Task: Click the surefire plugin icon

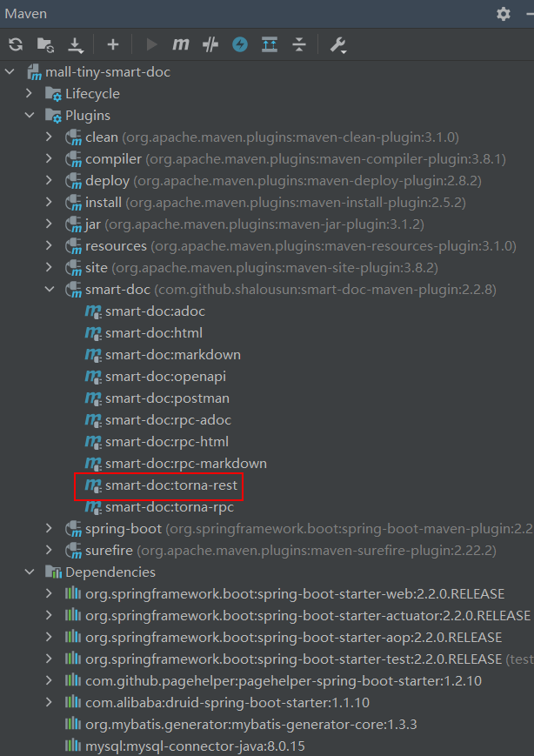Action: click(x=73, y=551)
